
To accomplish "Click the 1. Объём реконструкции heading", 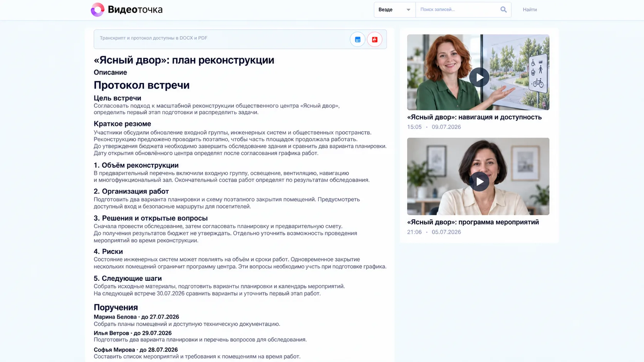I will [136, 165].
